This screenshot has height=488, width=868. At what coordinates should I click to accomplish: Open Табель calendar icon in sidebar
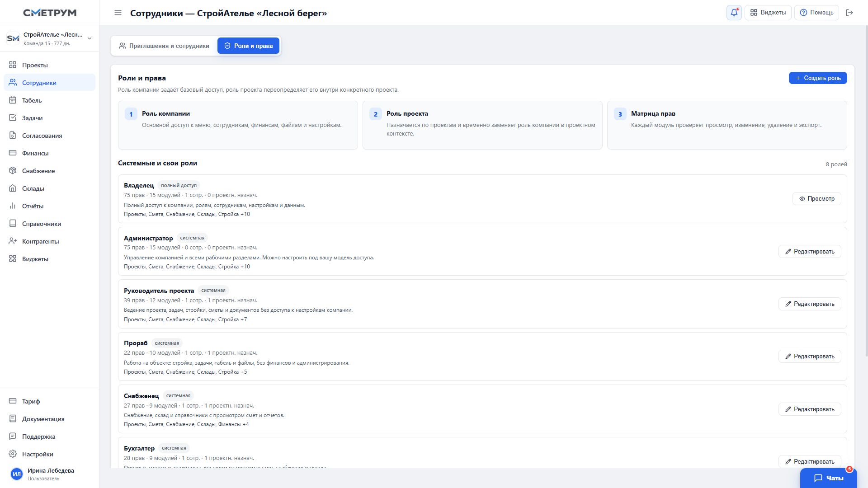click(x=13, y=100)
